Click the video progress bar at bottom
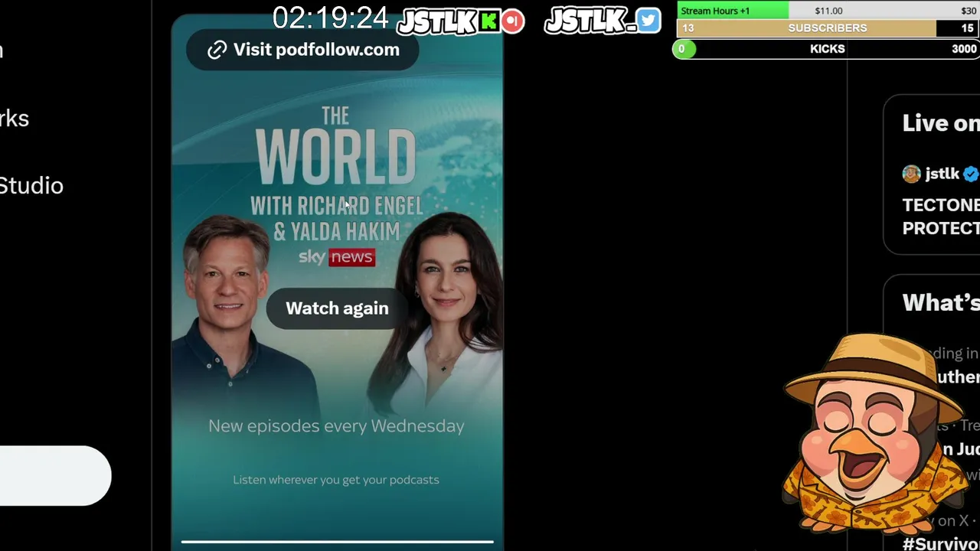This screenshot has height=551, width=980. [x=337, y=542]
